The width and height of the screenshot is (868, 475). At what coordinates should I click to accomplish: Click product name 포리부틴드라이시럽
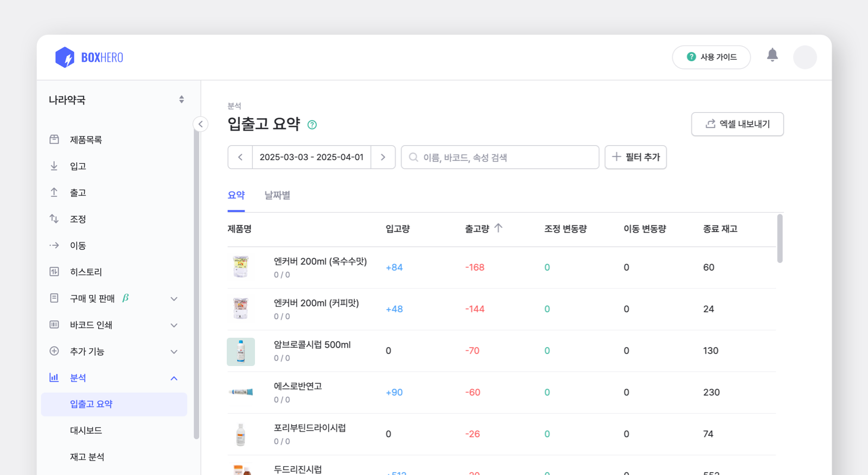(x=310, y=428)
